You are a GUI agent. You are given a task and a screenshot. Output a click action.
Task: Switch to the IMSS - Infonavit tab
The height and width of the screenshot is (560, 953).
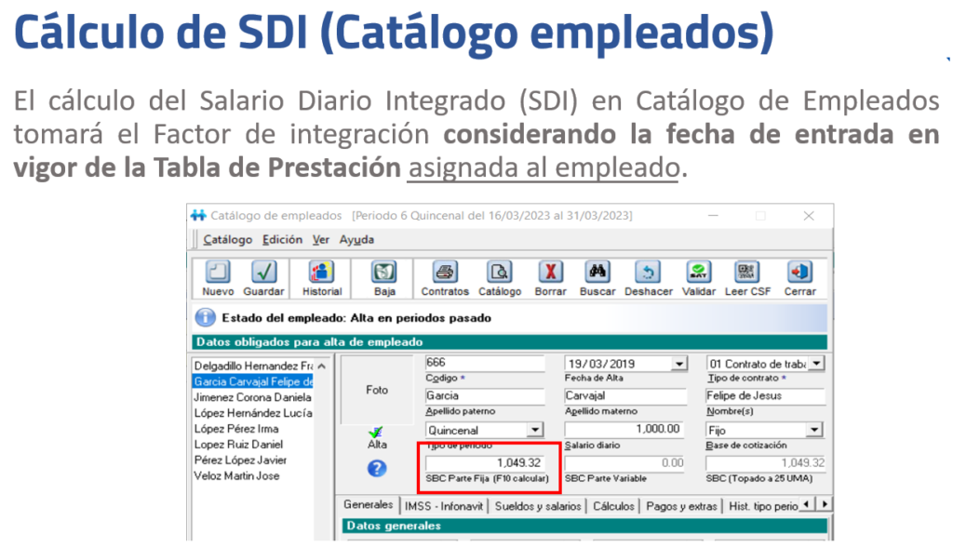point(445,506)
